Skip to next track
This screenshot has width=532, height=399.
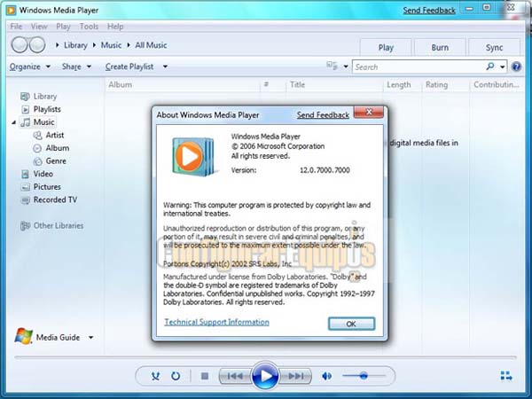point(295,376)
